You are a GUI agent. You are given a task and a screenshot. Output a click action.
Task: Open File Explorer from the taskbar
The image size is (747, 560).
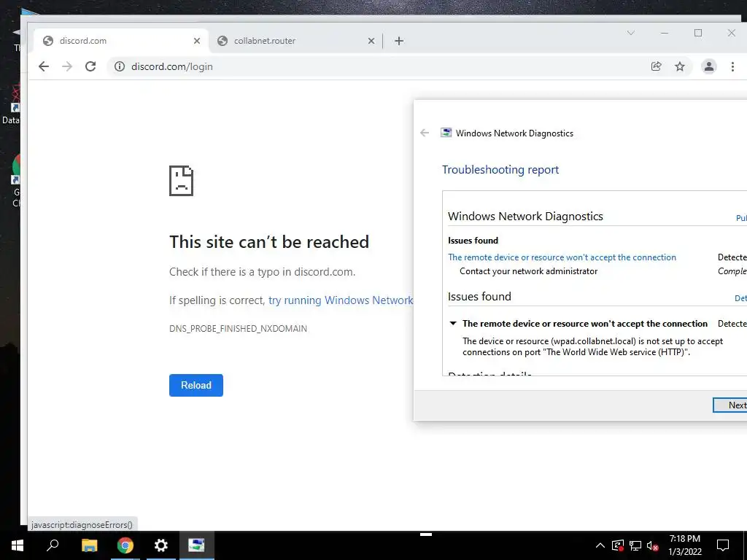pyautogui.click(x=89, y=545)
